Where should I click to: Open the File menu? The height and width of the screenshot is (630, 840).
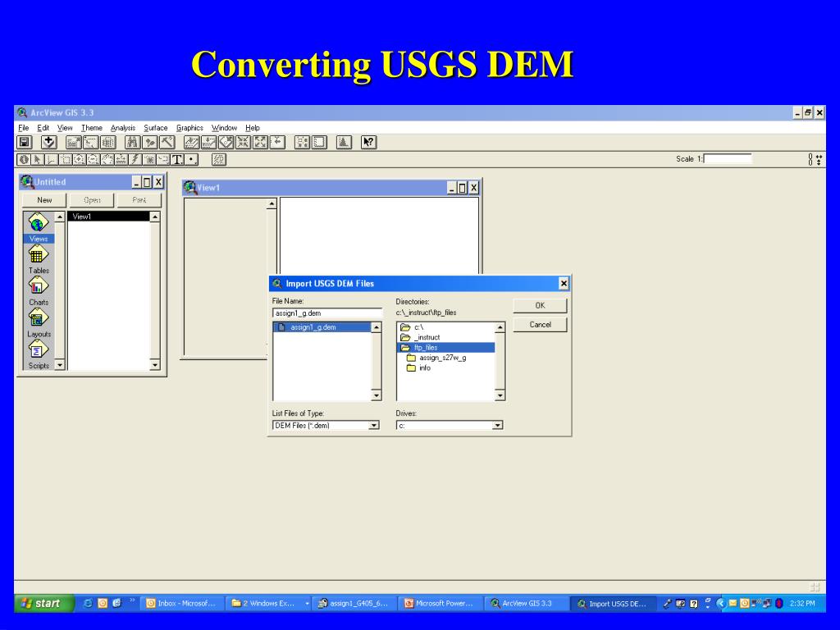(x=24, y=127)
